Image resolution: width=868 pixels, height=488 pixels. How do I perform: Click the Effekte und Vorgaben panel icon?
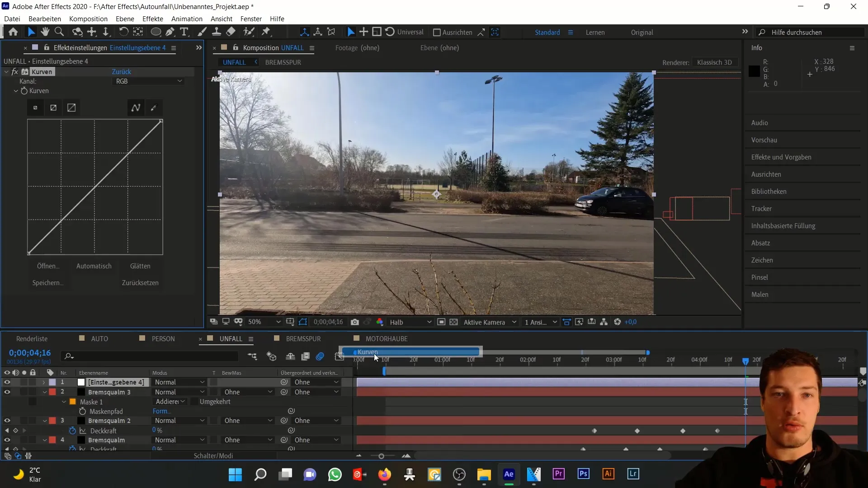pyautogui.click(x=781, y=157)
